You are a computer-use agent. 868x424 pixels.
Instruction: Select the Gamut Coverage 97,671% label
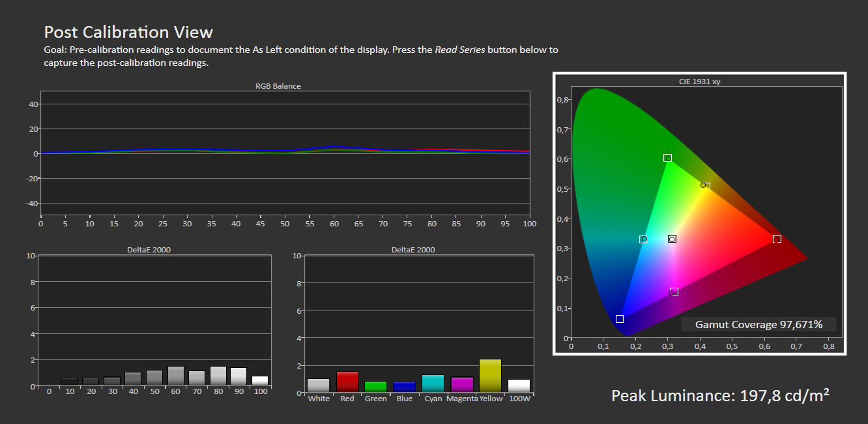pos(759,324)
